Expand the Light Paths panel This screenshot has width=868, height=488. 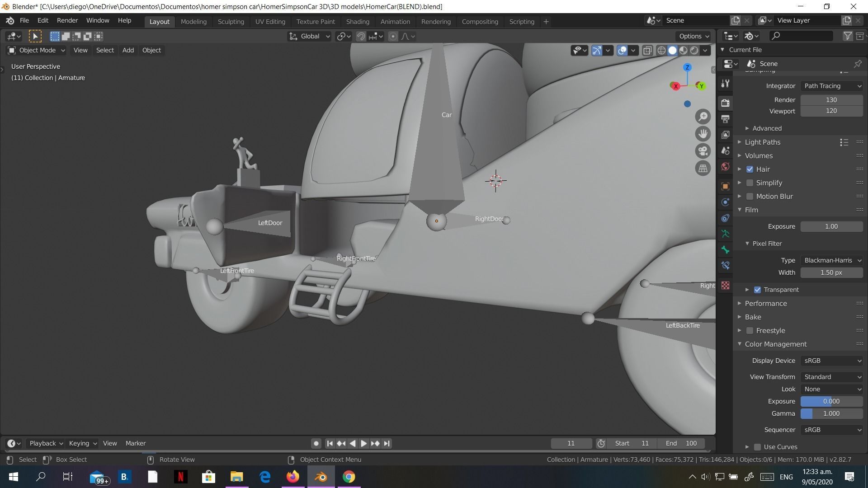point(762,142)
